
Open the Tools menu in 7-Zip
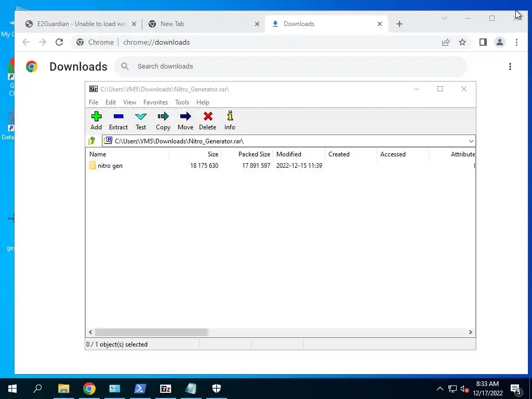[x=182, y=102]
